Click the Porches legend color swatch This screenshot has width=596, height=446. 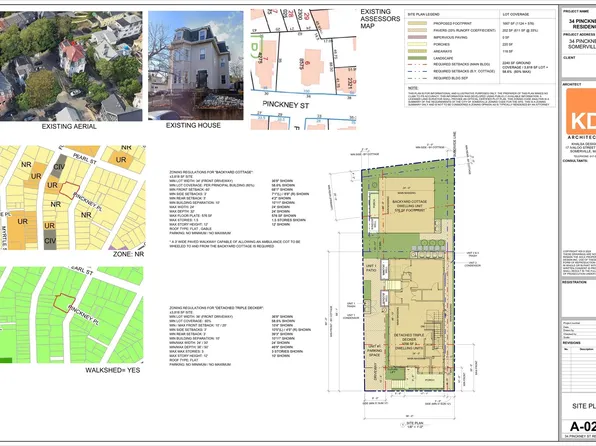coord(417,44)
